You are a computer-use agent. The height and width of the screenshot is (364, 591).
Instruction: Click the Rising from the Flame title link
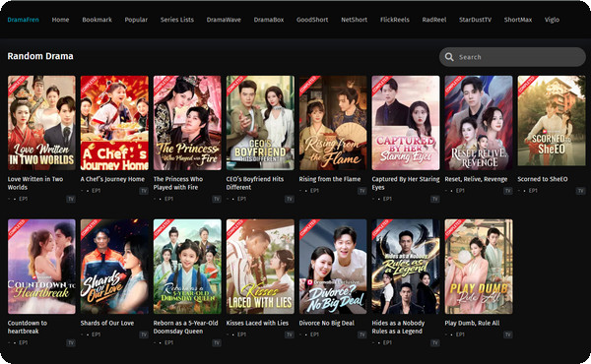pos(330,179)
